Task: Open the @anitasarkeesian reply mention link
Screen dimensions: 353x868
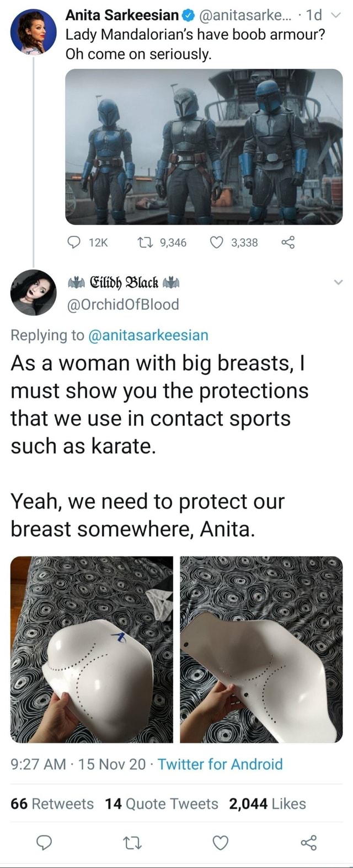Action: tap(148, 335)
